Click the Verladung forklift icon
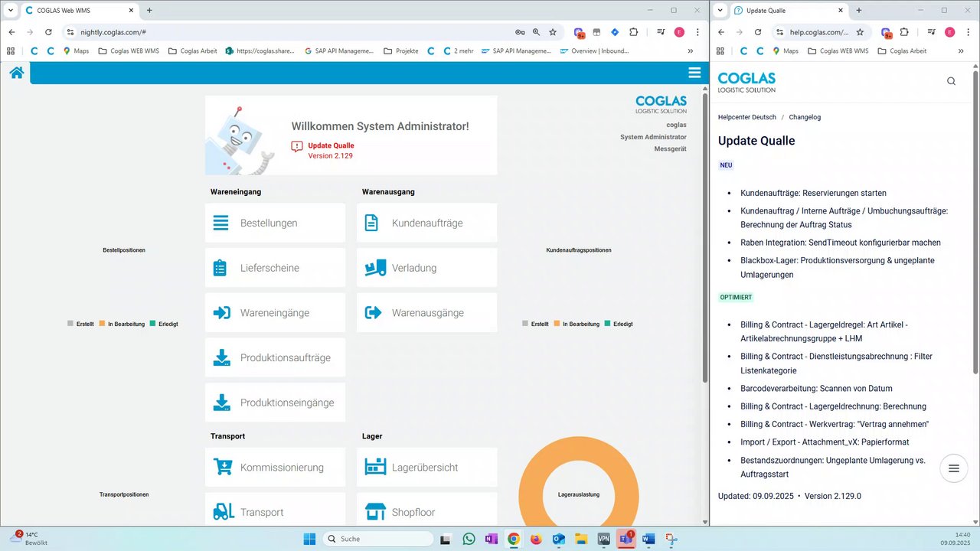The image size is (980, 551). (375, 268)
